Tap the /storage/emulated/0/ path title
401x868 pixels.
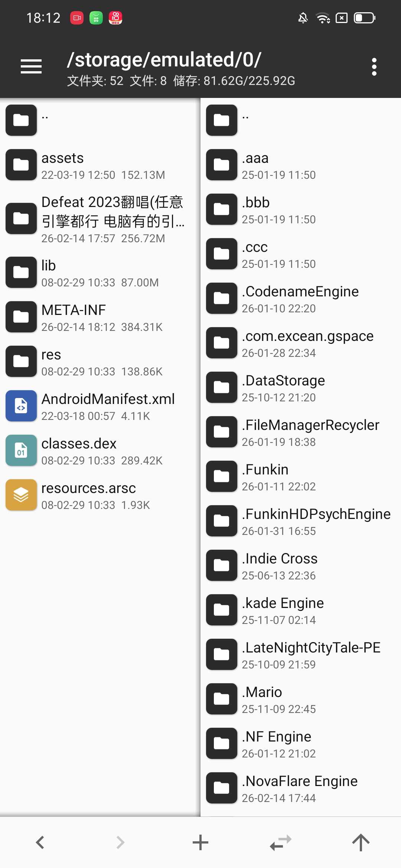(x=164, y=60)
